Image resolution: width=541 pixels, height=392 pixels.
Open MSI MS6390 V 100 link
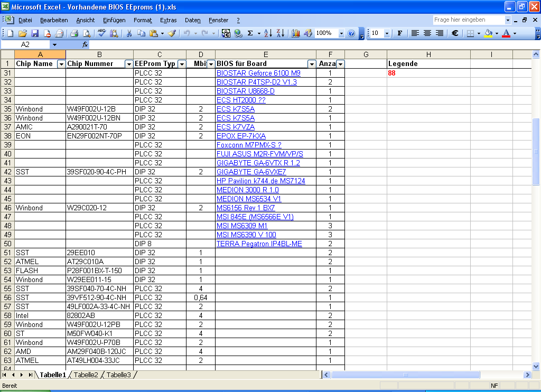[x=246, y=235]
